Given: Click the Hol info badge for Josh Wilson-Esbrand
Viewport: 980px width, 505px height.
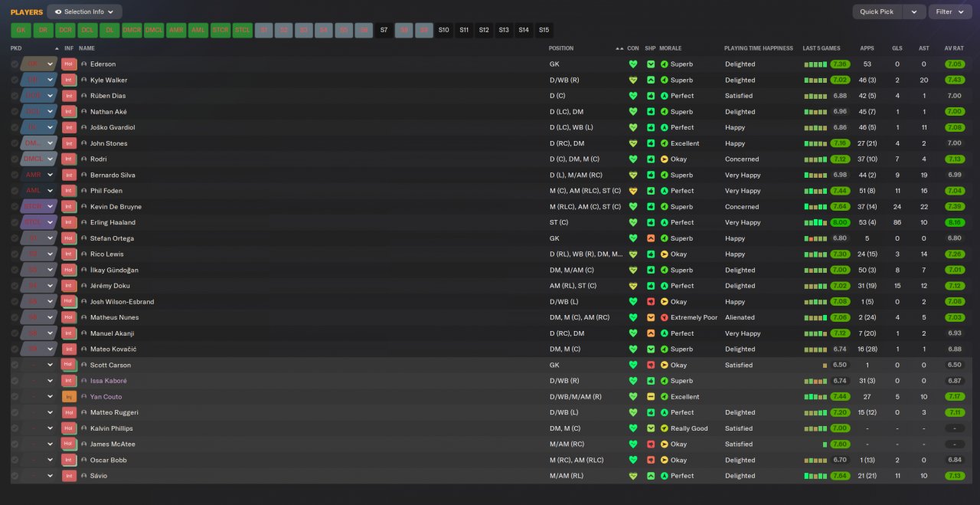Looking at the screenshot, I should tap(69, 302).
